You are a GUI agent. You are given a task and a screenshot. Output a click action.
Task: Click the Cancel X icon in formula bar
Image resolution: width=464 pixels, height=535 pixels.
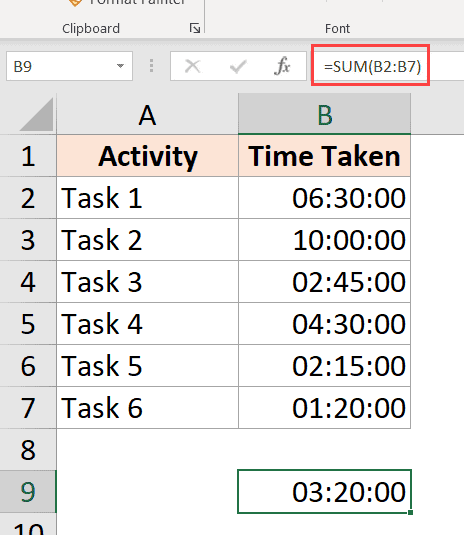pos(192,66)
